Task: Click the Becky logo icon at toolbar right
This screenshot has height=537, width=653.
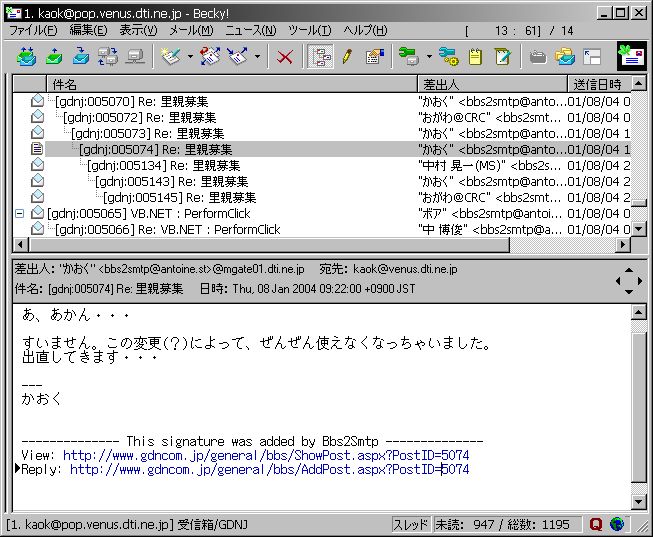Action: click(x=630, y=56)
